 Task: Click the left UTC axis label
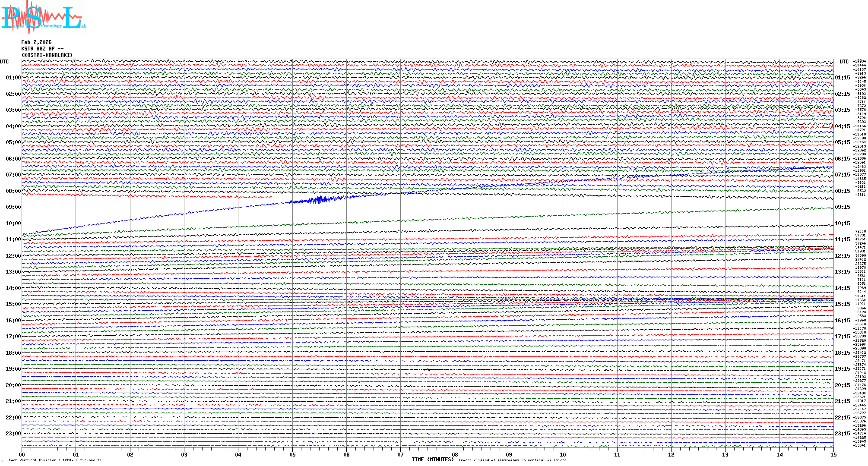point(4,62)
